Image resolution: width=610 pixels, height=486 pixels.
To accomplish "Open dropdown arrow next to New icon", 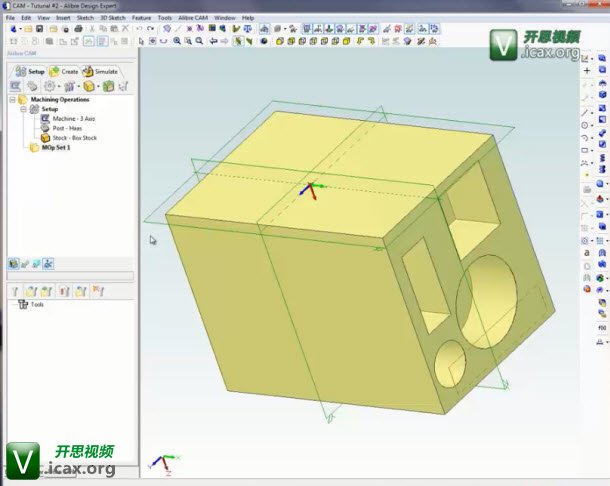I will 20,29.
